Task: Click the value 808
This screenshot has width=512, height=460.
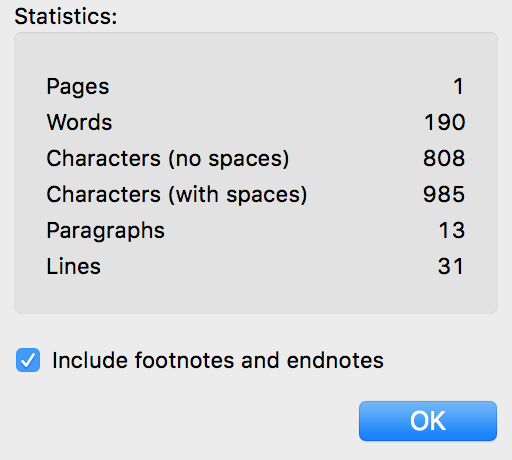Action: (444, 158)
